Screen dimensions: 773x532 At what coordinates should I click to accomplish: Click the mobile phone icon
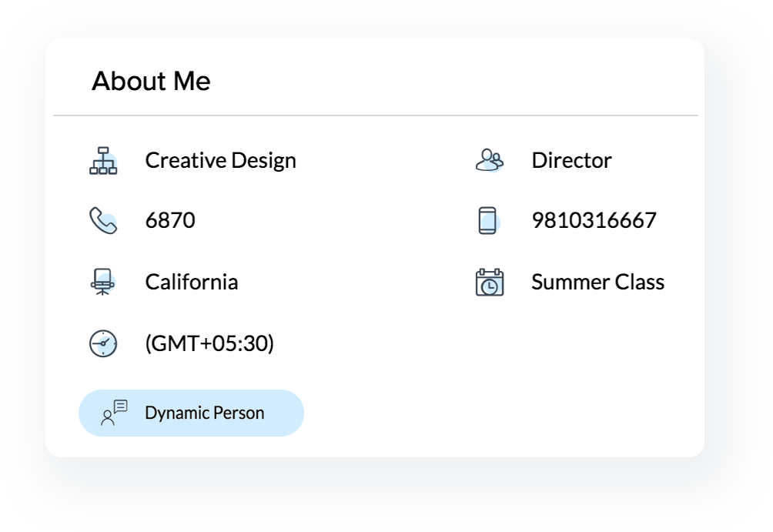pyautogui.click(x=487, y=221)
